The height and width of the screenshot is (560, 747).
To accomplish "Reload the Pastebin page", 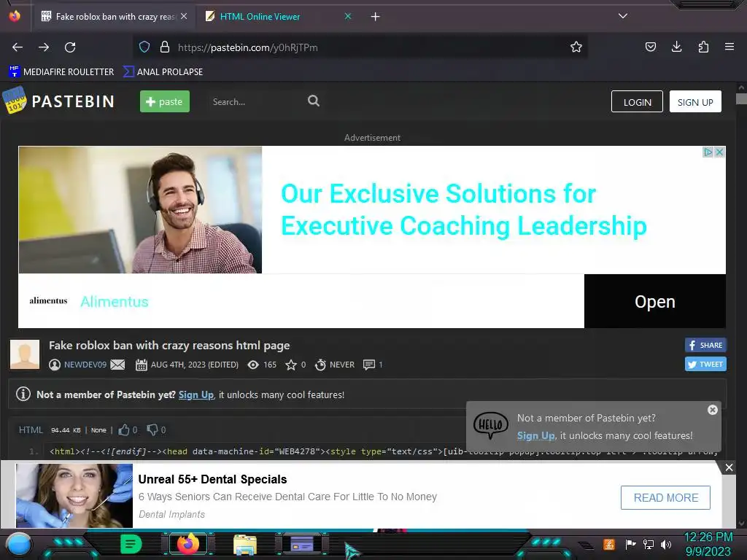I will (70, 47).
